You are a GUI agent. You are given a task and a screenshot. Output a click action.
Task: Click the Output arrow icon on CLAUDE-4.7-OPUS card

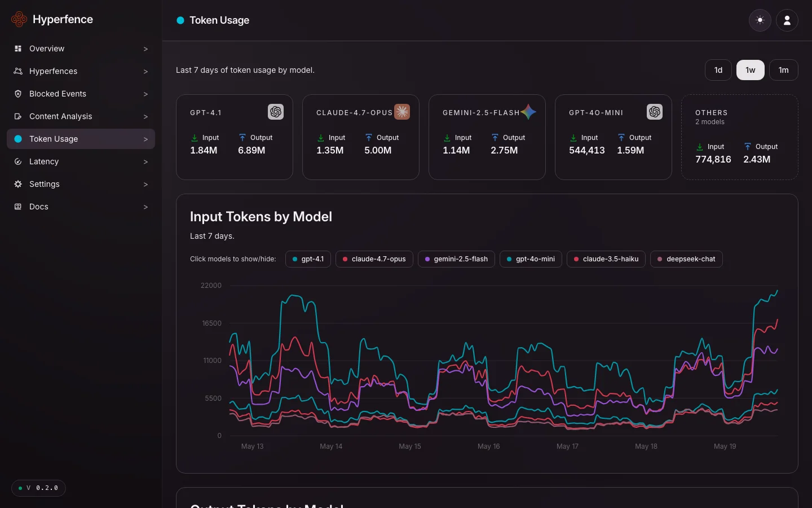tap(369, 138)
